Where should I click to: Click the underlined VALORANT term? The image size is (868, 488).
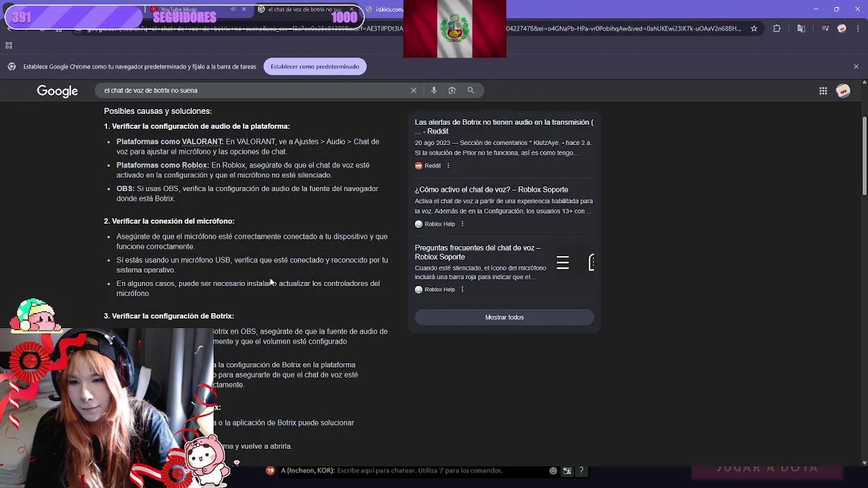(202, 142)
